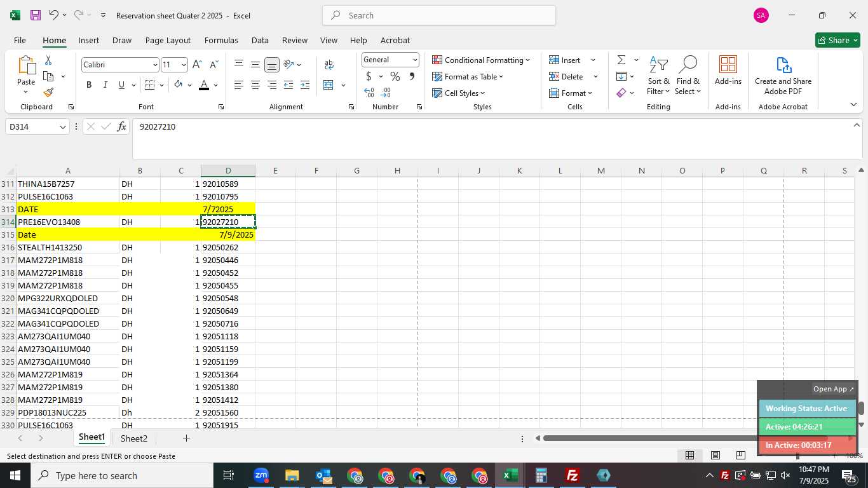Decrease the indent

(x=288, y=85)
